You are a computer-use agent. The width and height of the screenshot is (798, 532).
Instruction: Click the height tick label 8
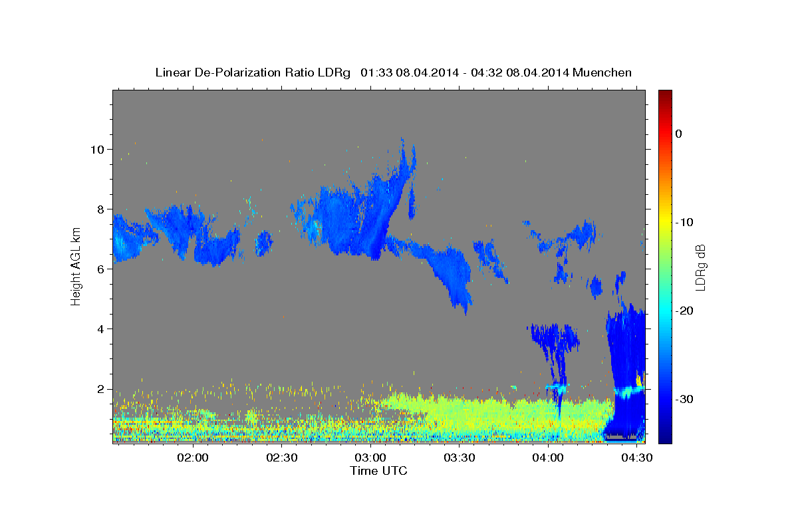(101, 209)
